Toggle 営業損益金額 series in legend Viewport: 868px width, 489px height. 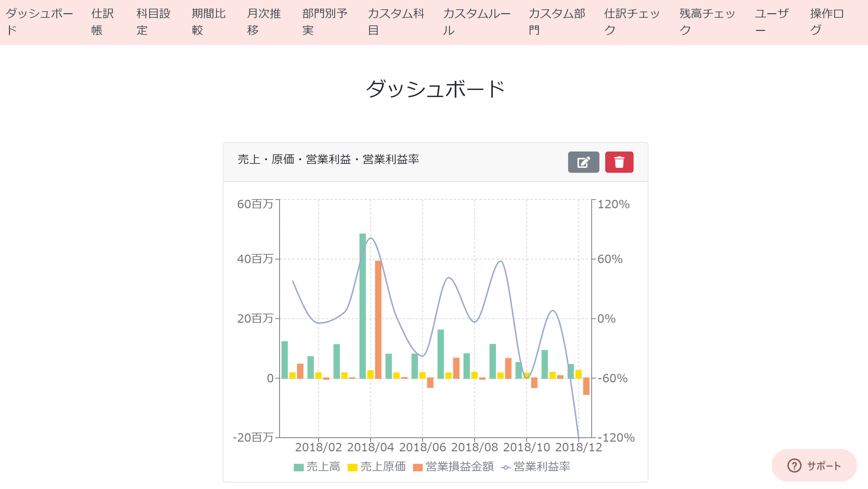pos(453,467)
